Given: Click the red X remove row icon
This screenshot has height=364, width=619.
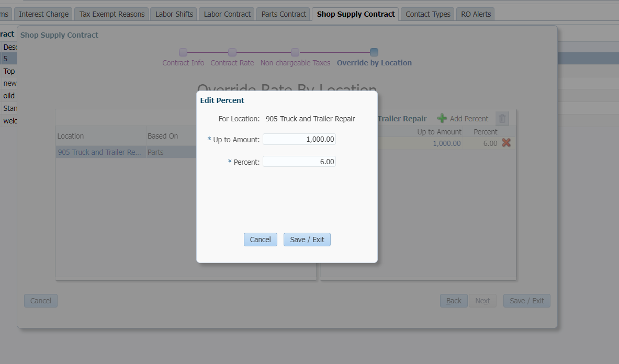Looking at the screenshot, I should tap(506, 143).
